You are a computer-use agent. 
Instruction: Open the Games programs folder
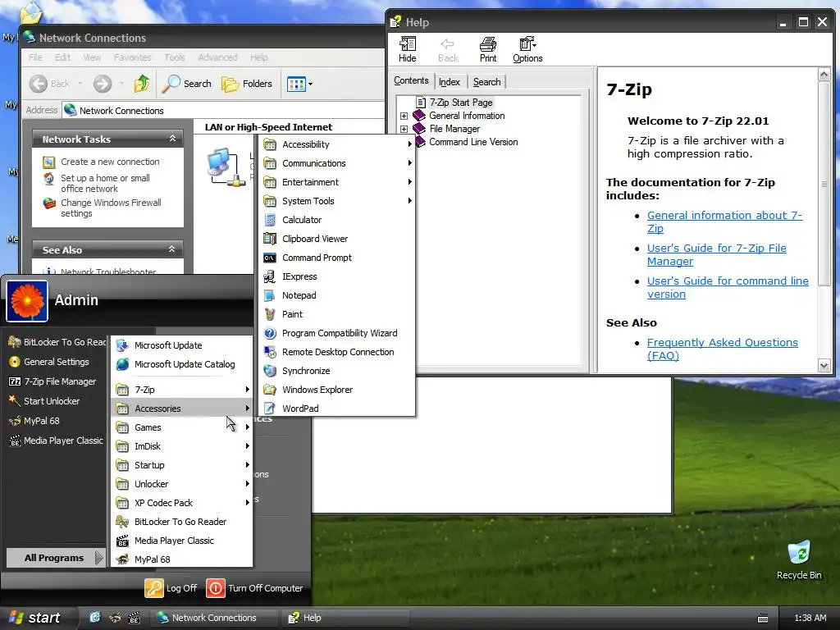pyautogui.click(x=181, y=427)
